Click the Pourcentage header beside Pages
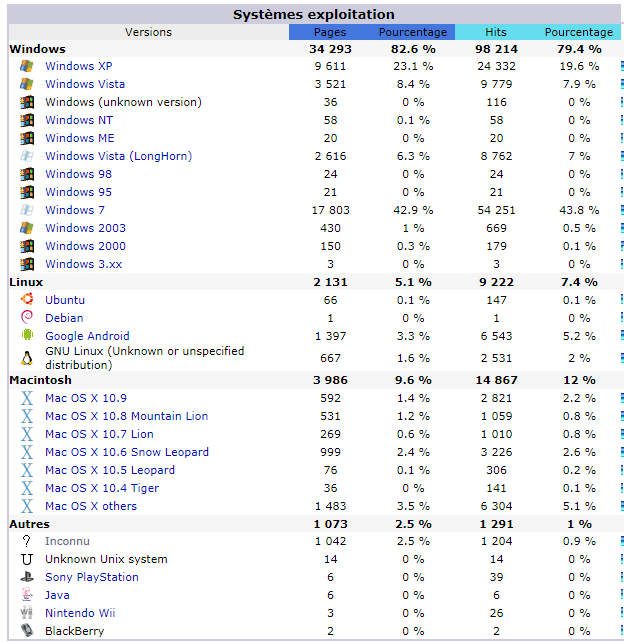Image resolution: width=624 pixels, height=642 pixels. [413, 32]
